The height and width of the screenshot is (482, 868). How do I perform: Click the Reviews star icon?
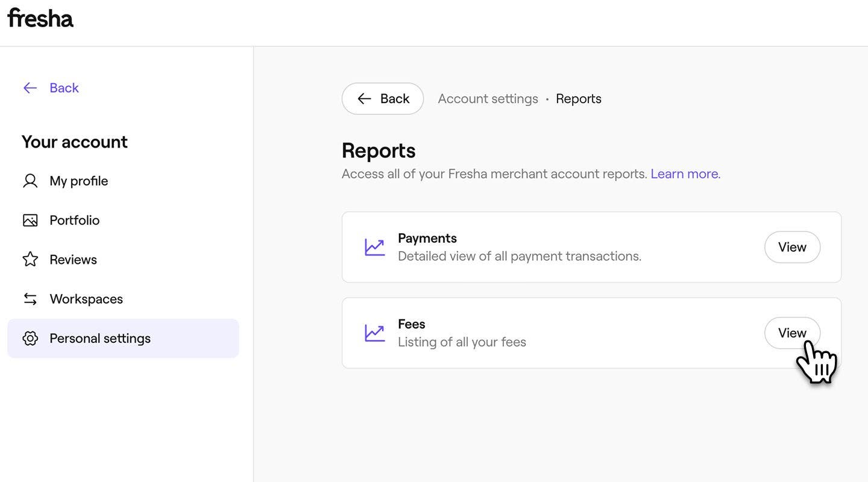point(30,260)
